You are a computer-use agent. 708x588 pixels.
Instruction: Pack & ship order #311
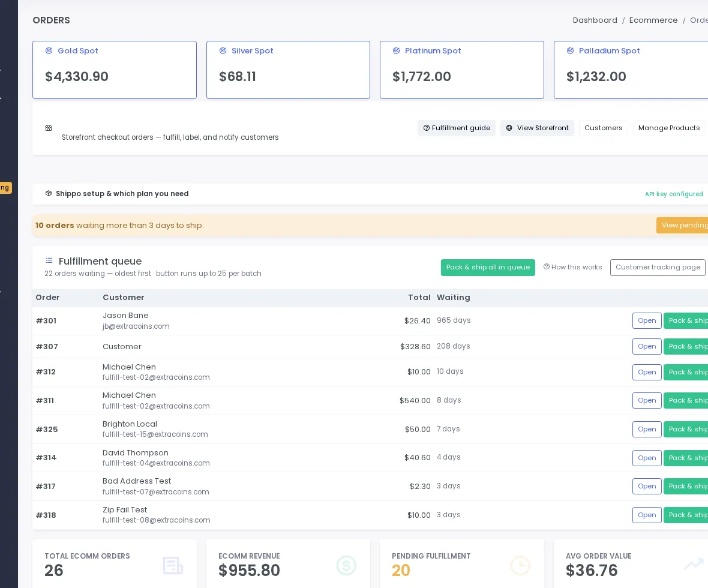686,401
